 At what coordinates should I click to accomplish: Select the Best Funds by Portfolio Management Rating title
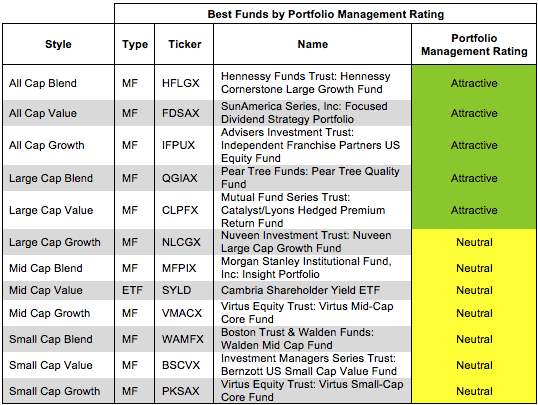pyautogui.click(x=326, y=14)
